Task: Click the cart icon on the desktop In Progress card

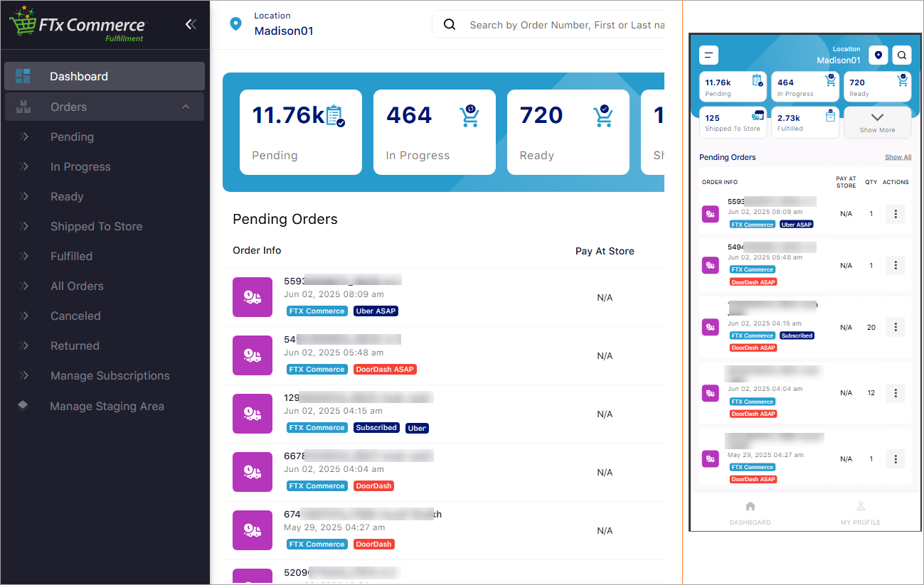Action: (469, 116)
